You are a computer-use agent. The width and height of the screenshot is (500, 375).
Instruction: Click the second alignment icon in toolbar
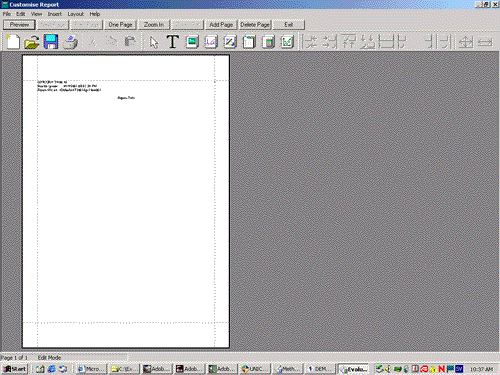pyautogui.click(x=330, y=42)
